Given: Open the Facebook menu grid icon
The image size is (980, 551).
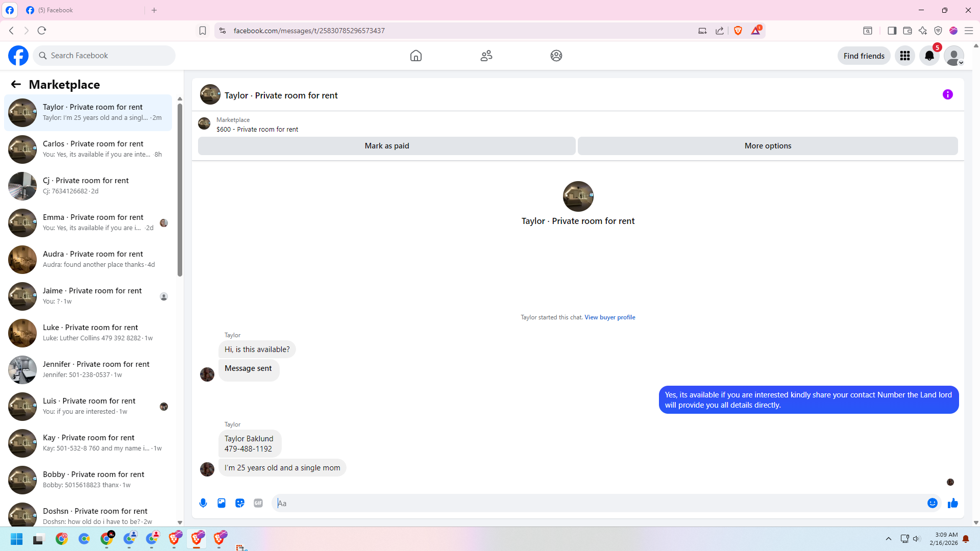Looking at the screenshot, I should pyautogui.click(x=904, y=56).
